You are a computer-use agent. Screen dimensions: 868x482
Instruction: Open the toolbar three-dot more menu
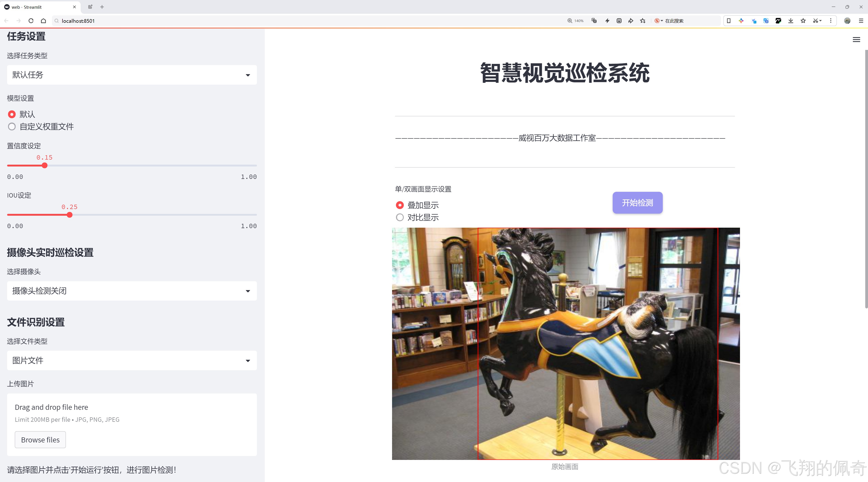click(x=831, y=20)
